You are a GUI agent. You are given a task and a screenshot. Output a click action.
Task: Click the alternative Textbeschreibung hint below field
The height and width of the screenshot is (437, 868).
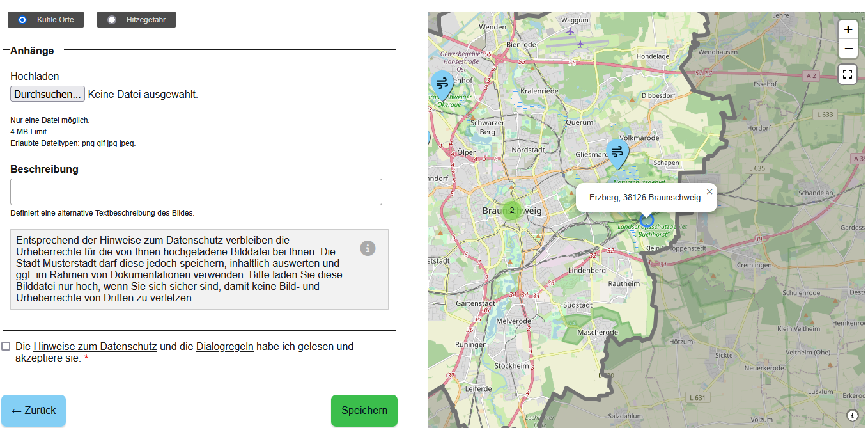(x=102, y=213)
